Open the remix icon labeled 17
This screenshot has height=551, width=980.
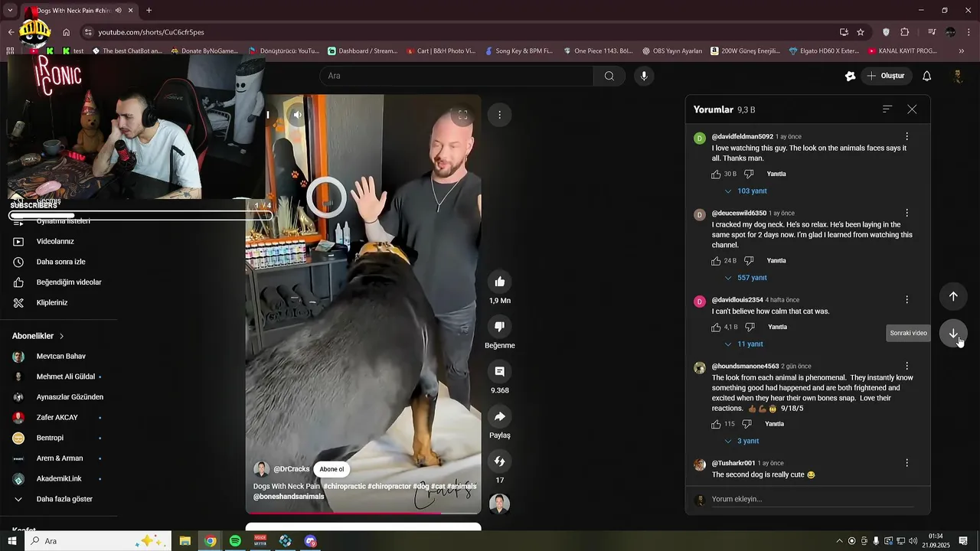499,461
